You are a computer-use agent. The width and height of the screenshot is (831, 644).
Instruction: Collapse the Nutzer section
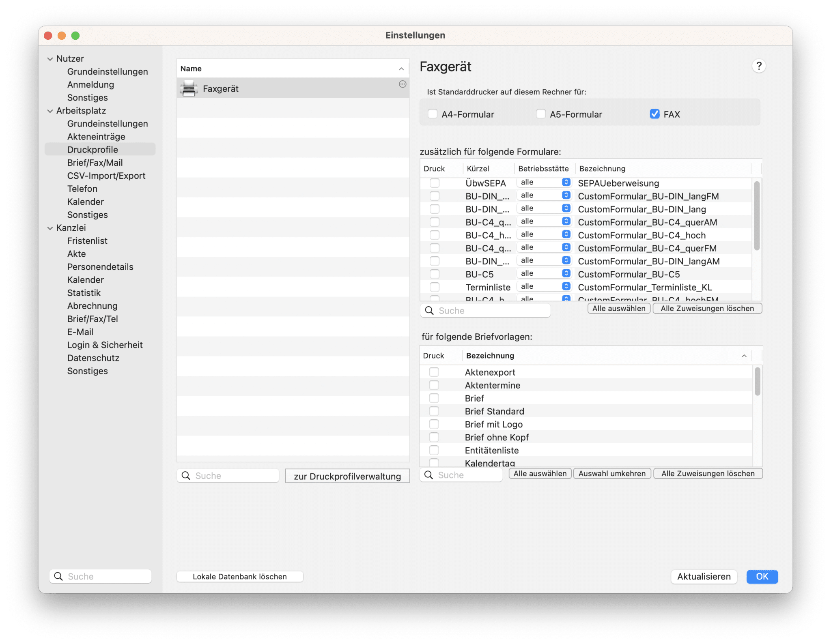coord(50,59)
